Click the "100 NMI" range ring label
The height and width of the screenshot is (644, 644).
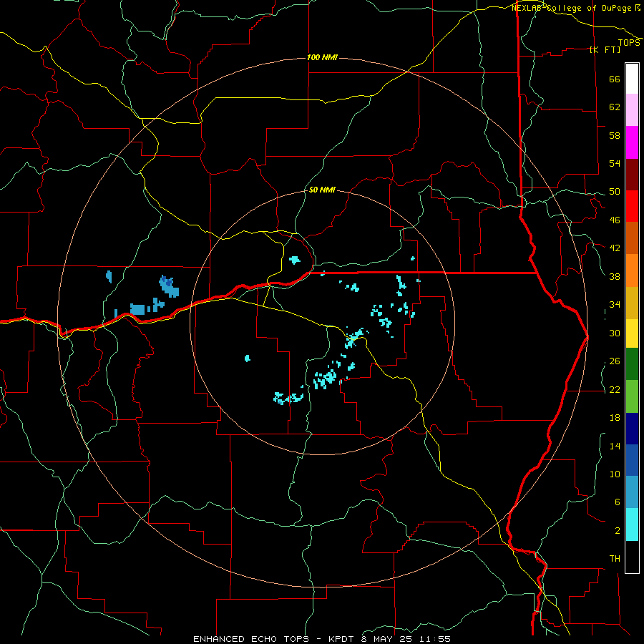click(322, 57)
